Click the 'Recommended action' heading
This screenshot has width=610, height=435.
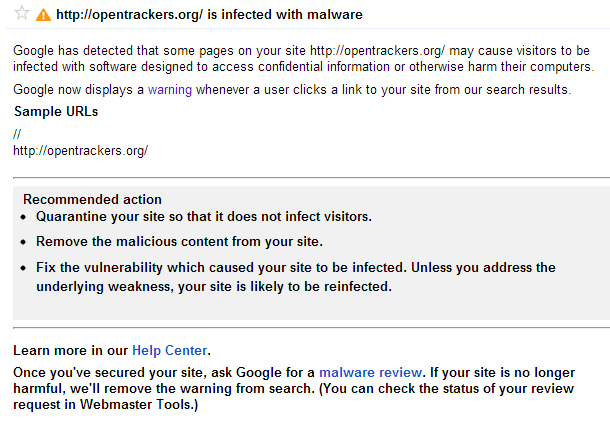[x=92, y=199]
